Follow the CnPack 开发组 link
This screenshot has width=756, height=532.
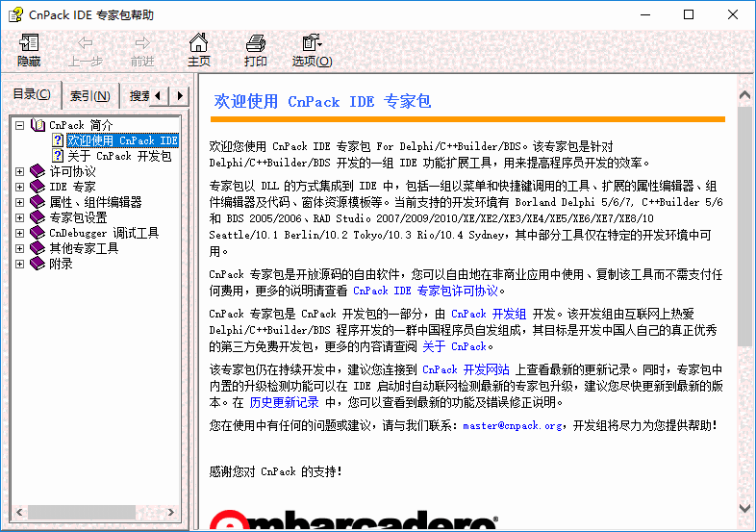(x=489, y=314)
